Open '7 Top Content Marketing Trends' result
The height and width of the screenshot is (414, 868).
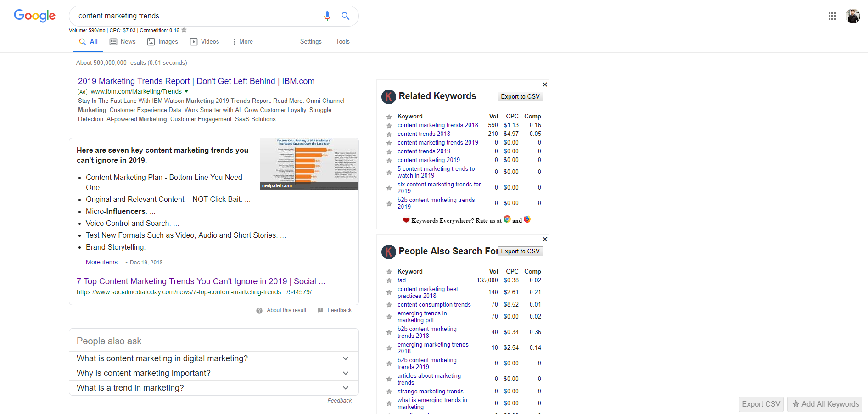tap(201, 281)
